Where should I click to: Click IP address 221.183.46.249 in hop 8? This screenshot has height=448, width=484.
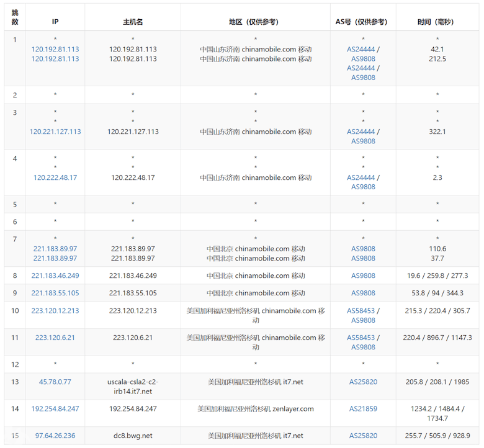pos(55,276)
